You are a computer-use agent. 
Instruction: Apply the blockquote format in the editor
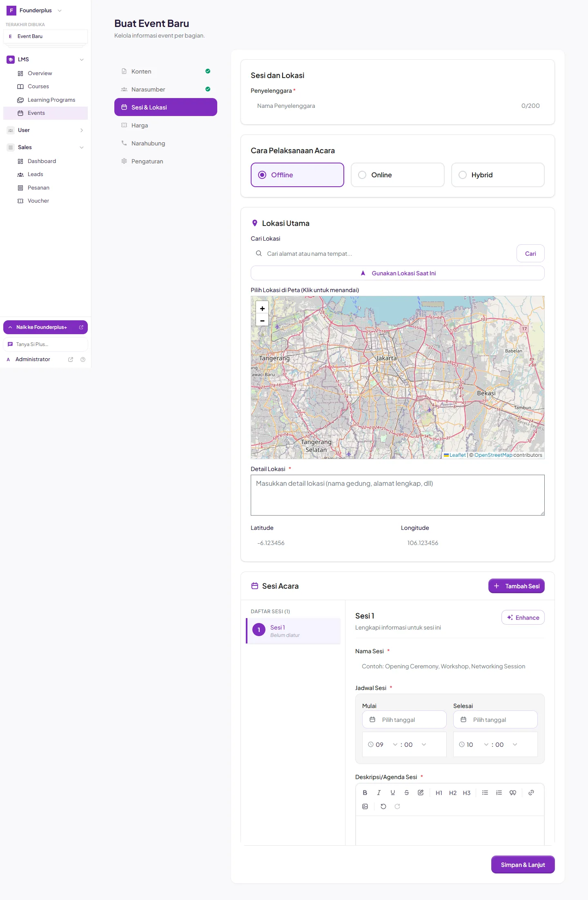click(x=513, y=793)
